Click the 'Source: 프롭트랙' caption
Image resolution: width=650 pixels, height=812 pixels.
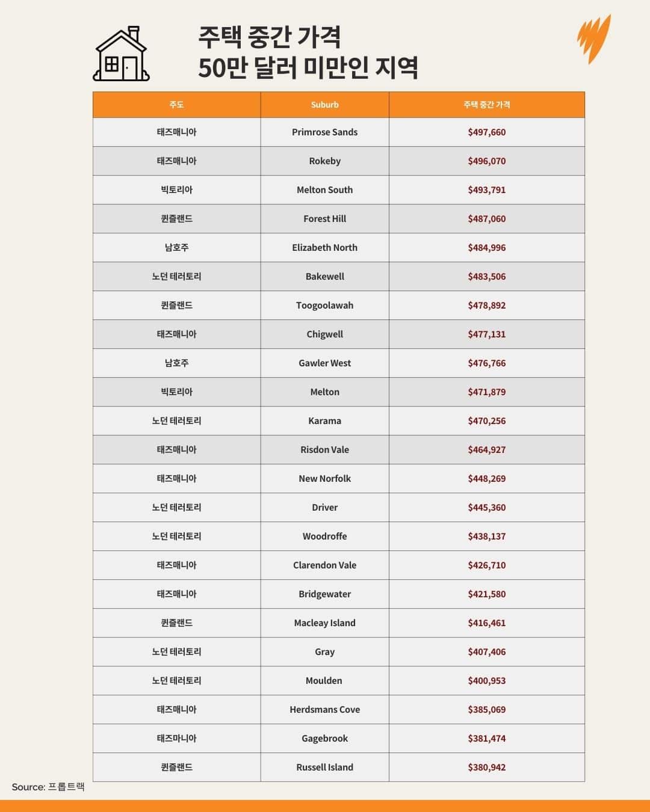(48, 787)
